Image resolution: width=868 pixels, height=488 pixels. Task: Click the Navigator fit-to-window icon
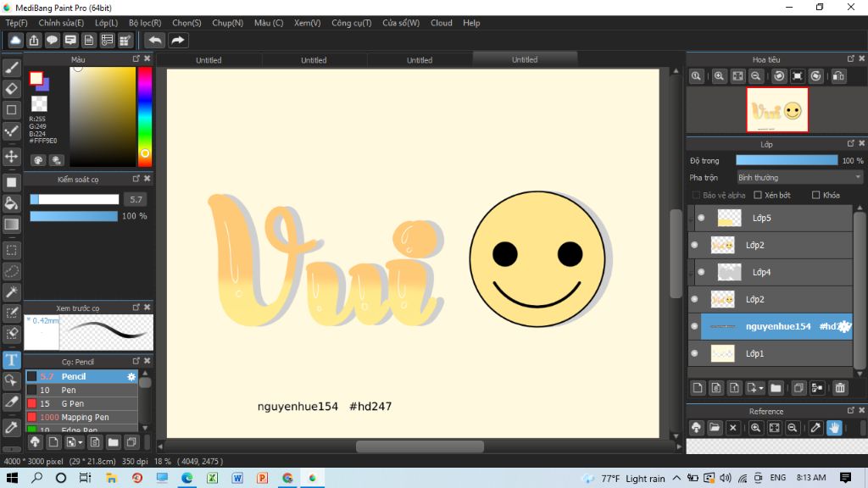pos(737,76)
